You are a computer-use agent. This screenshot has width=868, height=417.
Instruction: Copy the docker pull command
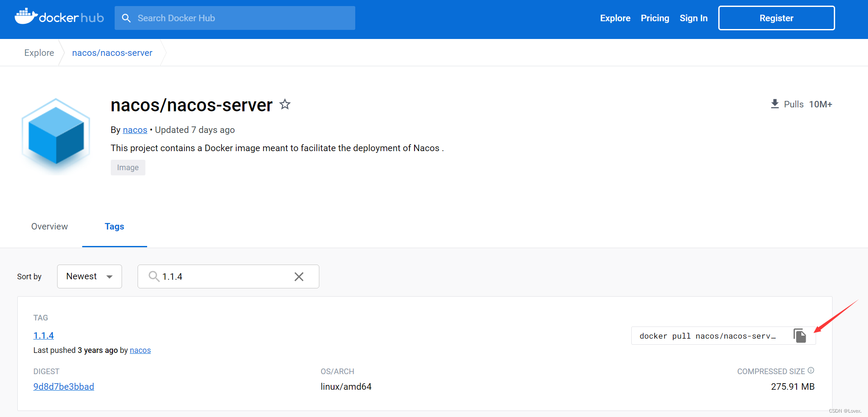tap(800, 336)
